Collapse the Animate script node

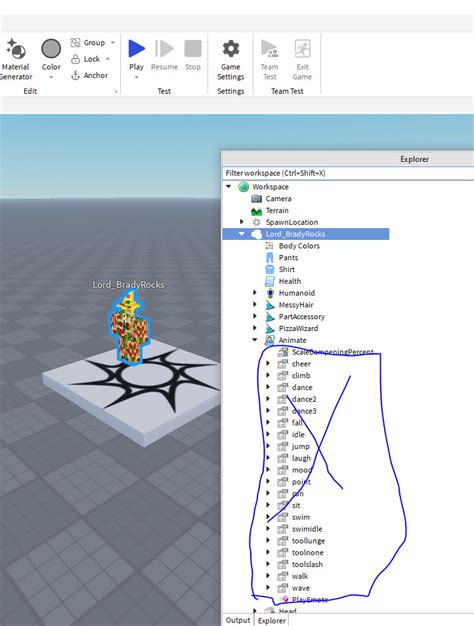[x=255, y=340]
